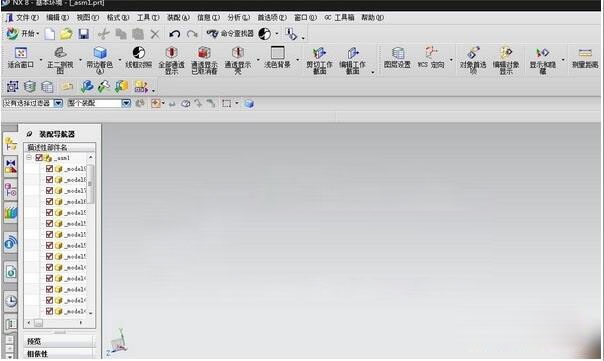The image size is (604, 361).
Task: Open the Layer Settings (图层设置) tool
Action: [397, 57]
